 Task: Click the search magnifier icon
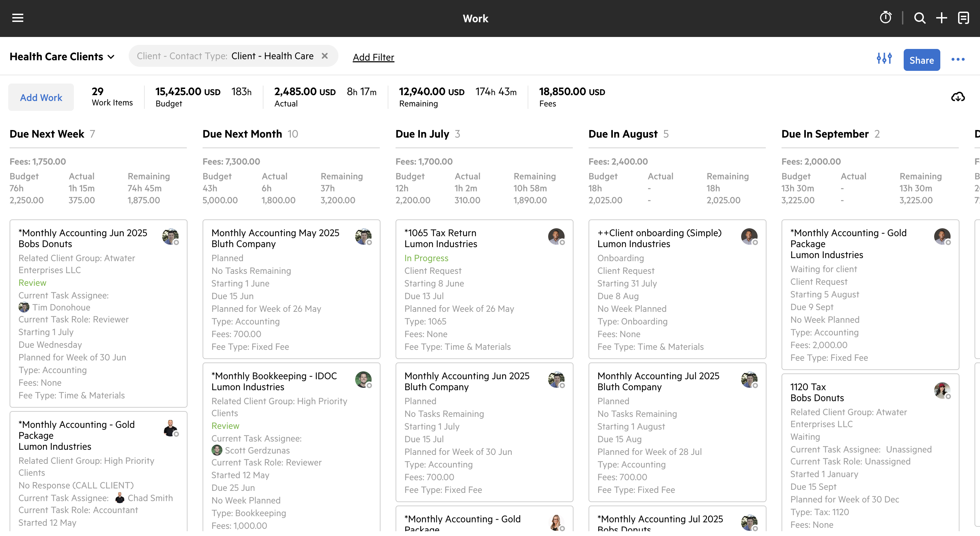click(919, 18)
